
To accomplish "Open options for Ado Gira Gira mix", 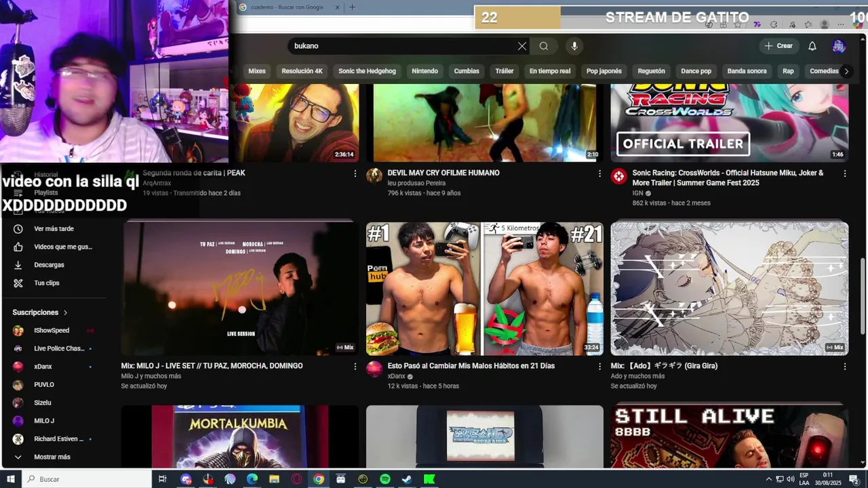I will point(845,367).
